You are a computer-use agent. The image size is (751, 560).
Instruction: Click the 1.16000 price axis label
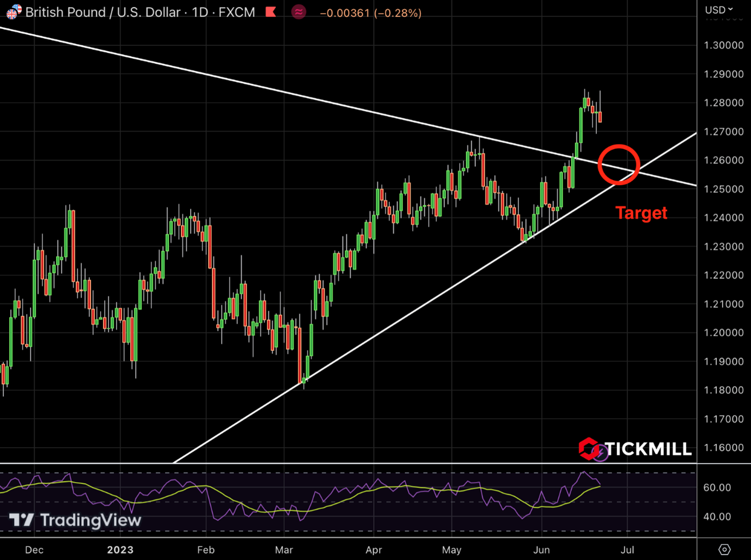pyautogui.click(x=724, y=447)
